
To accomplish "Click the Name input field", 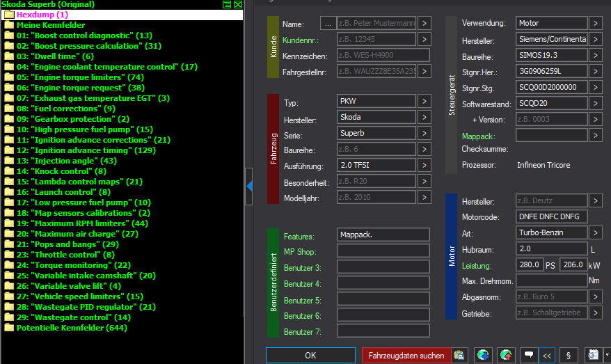I will pos(376,24).
